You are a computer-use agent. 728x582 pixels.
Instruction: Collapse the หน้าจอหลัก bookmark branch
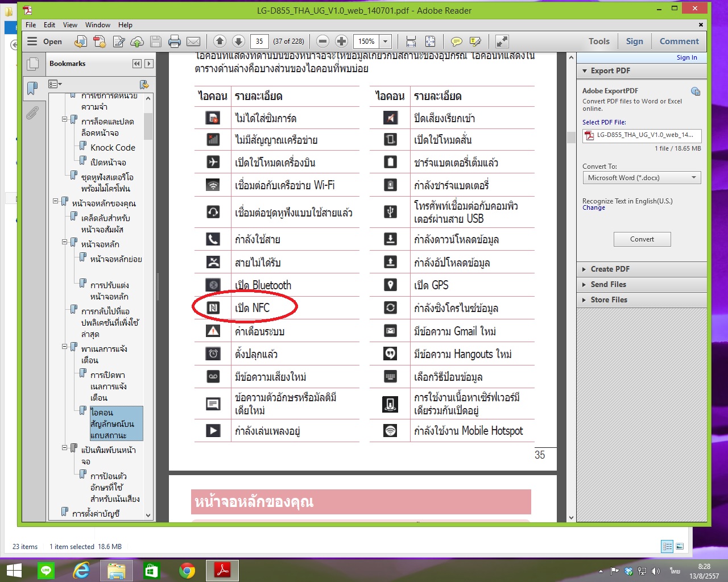click(65, 242)
